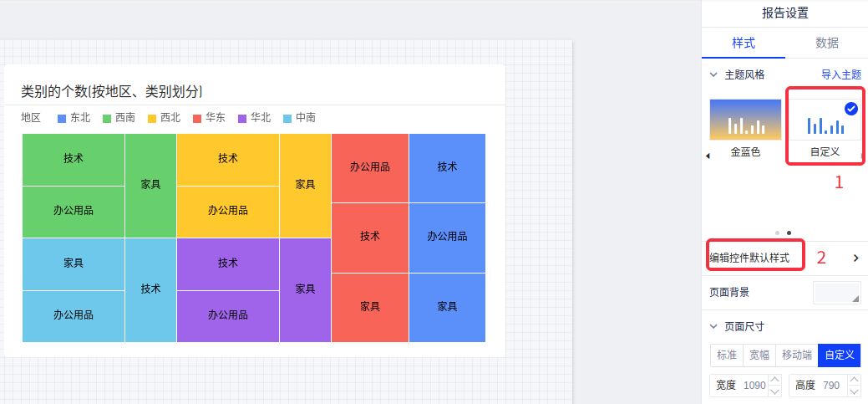The height and width of the screenshot is (404, 868).
Task: Increase the 宽度 value with up arrow
Action: tap(774, 381)
